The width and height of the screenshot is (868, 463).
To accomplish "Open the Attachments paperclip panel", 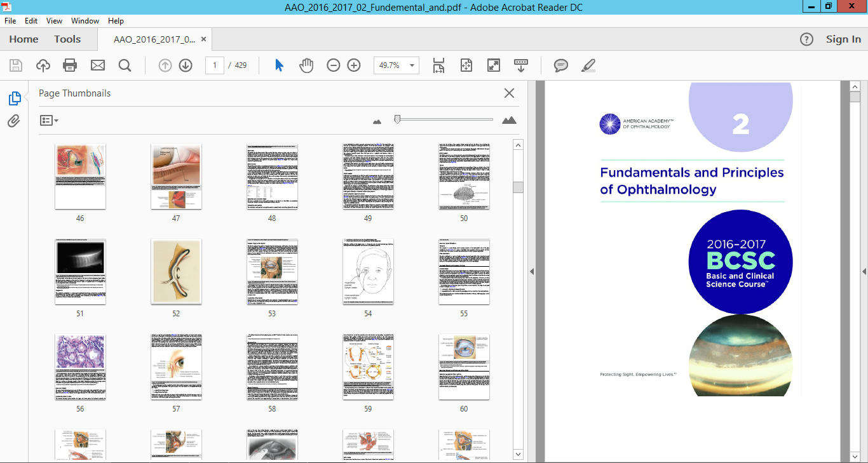I will 14,121.
